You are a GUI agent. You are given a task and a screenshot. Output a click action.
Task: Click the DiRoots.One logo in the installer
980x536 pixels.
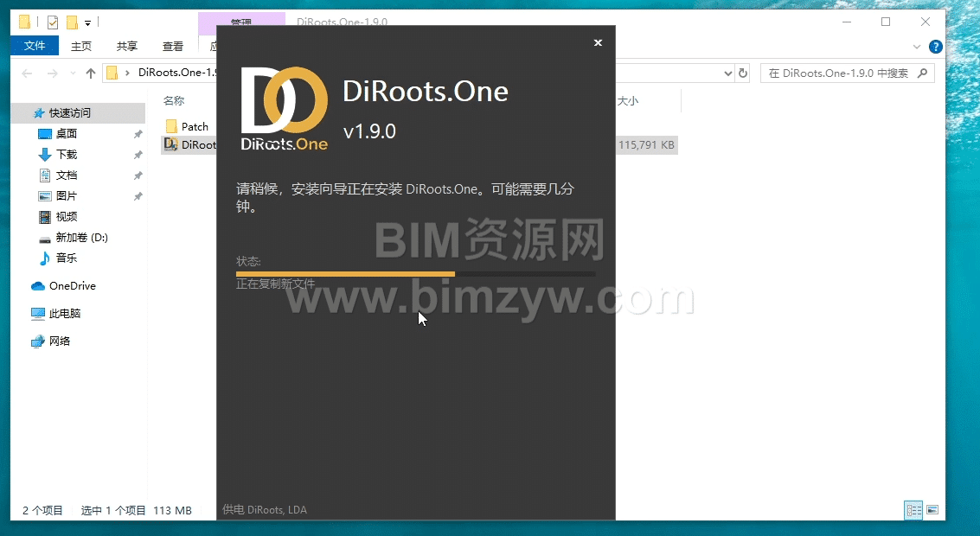click(285, 109)
